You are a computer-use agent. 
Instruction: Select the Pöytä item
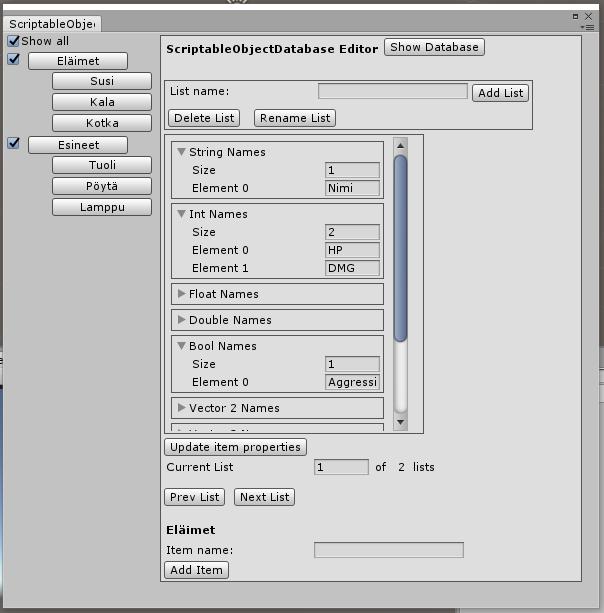pos(102,186)
